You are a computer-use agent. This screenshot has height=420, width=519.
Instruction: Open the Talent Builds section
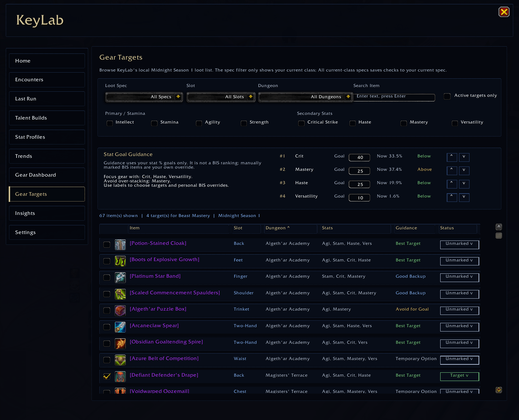(x=47, y=118)
